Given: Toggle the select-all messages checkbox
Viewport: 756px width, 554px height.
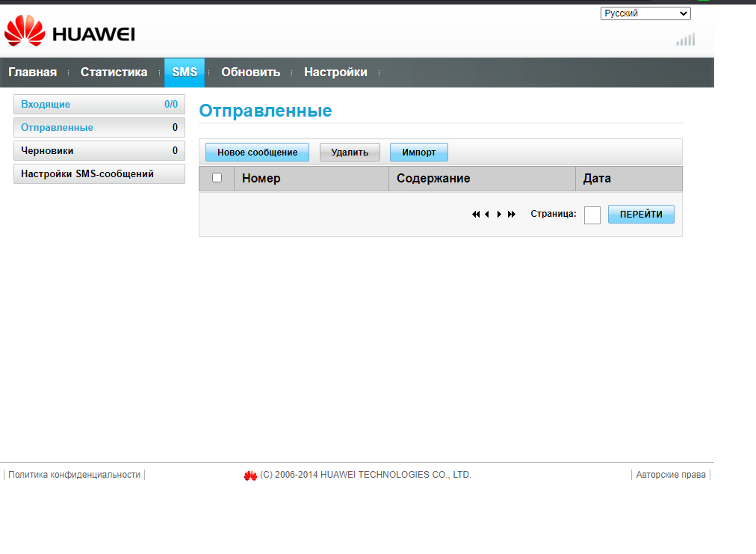Looking at the screenshot, I should point(217,178).
